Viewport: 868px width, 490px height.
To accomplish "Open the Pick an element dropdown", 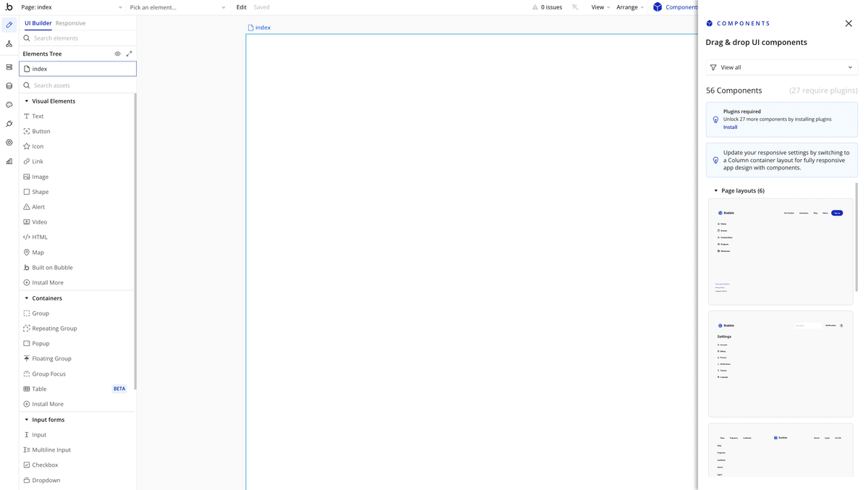I will [178, 7].
